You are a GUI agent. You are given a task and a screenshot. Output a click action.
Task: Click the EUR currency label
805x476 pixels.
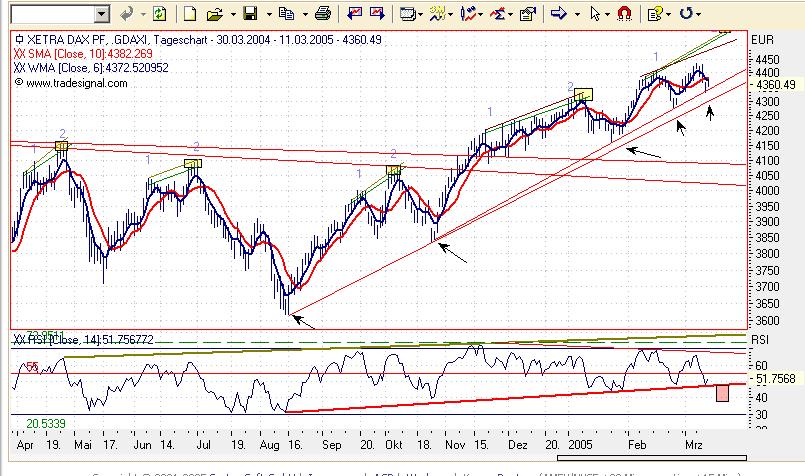click(762, 40)
